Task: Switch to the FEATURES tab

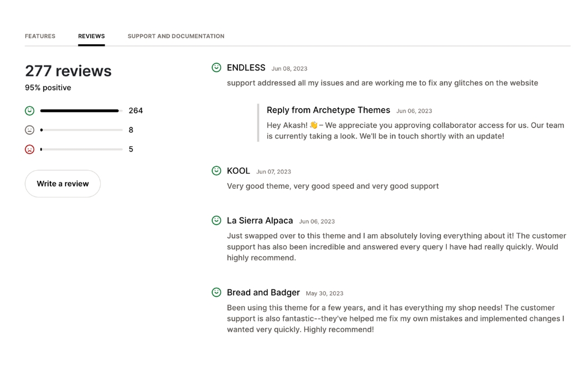Action: click(x=40, y=36)
